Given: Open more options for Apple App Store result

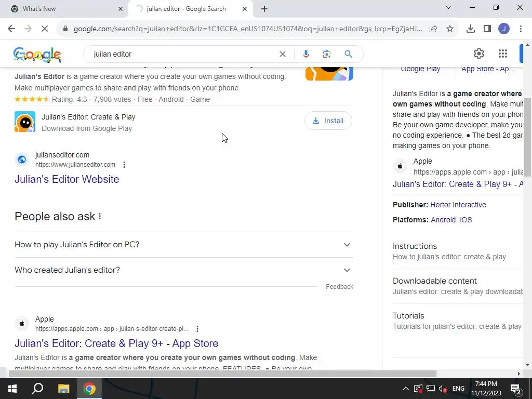Looking at the screenshot, I should [197, 329].
